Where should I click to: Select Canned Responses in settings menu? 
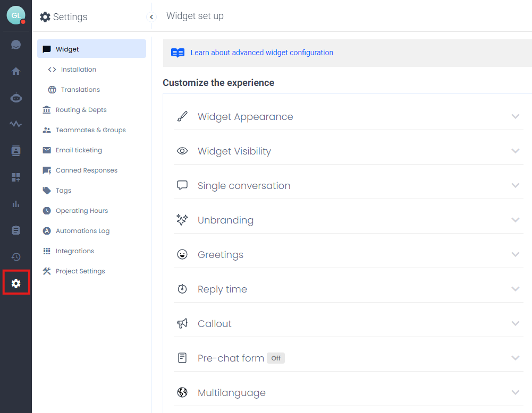tap(86, 170)
